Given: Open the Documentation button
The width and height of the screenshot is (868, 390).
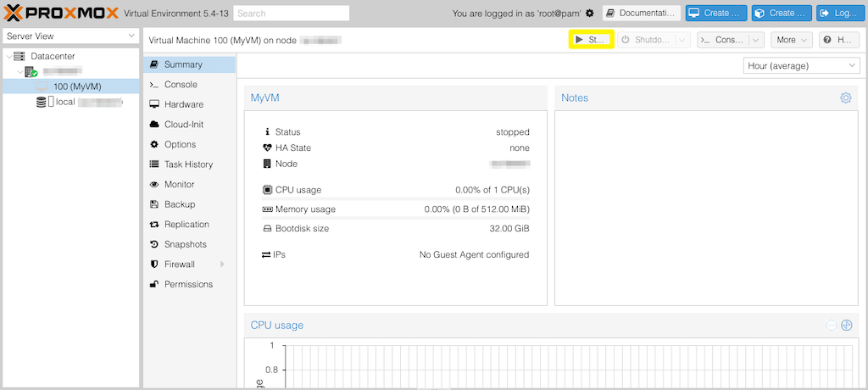Looking at the screenshot, I should pos(641,14).
